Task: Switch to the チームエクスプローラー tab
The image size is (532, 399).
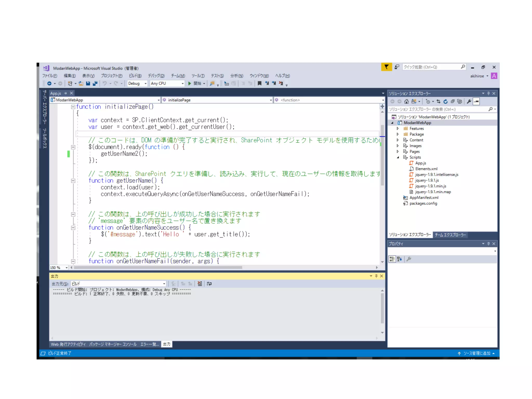Action: point(450,235)
